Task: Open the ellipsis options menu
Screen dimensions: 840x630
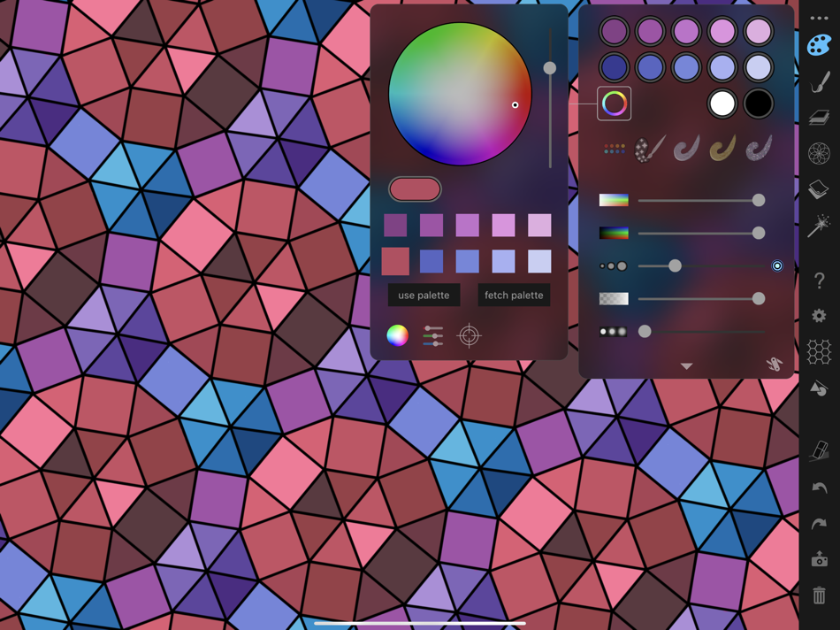Action: [x=821, y=16]
